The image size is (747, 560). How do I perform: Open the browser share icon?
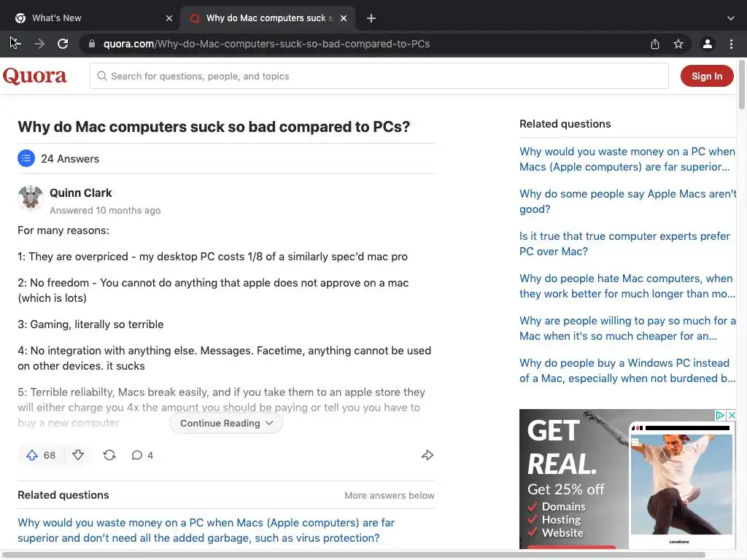coord(655,44)
